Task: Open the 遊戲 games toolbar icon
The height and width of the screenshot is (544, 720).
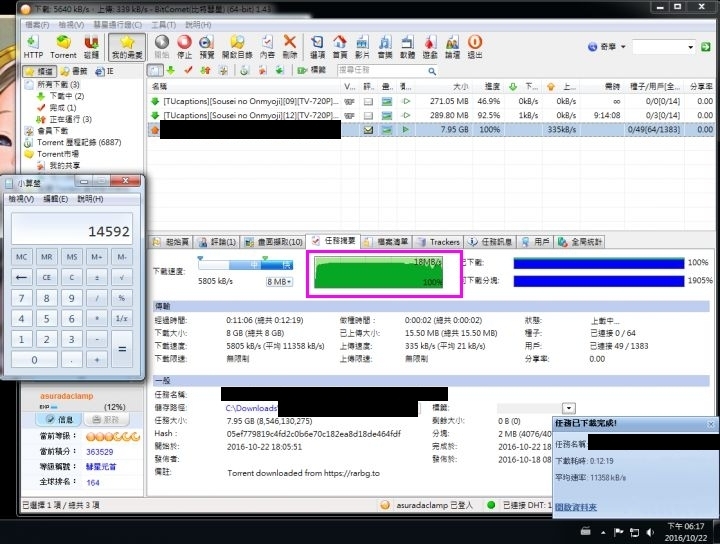Action: click(430, 47)
